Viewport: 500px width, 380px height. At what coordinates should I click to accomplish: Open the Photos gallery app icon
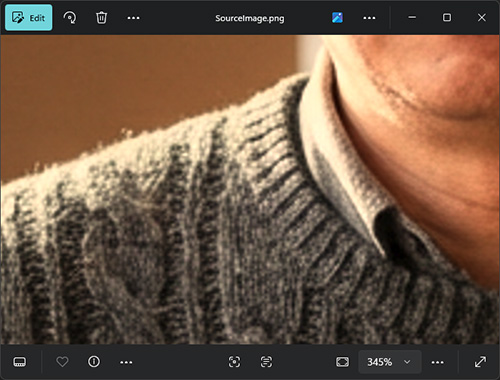[x=337, y=18]
